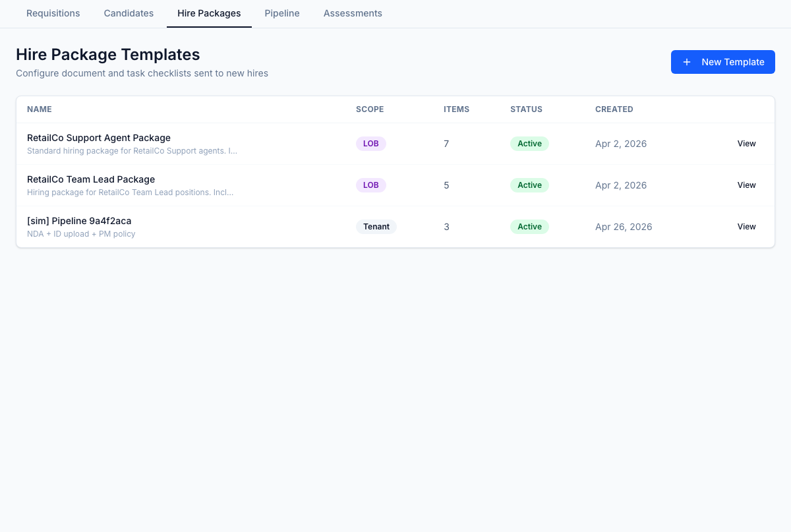Click the CREATED column header

point(614,109)
